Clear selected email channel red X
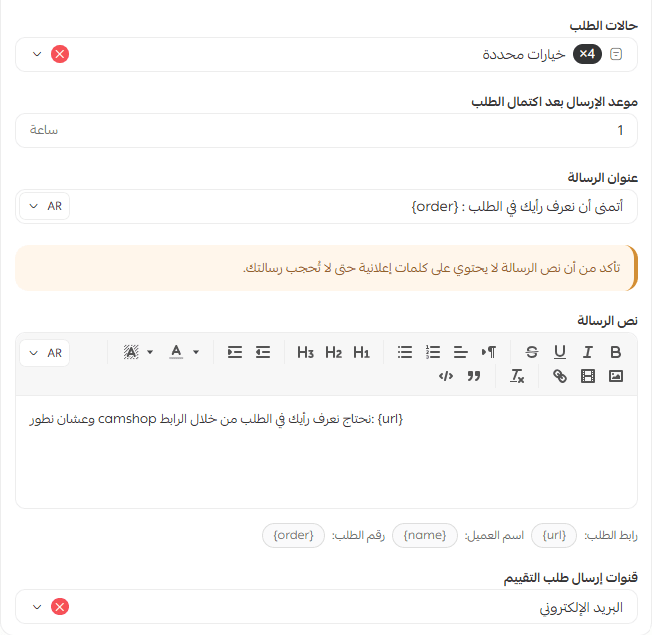Viewport: 652px width, 635px height. tap(60, 607)
